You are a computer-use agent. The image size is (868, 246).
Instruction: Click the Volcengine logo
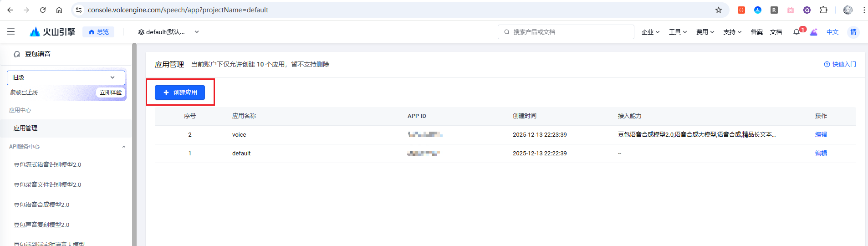tap(52, 32)
